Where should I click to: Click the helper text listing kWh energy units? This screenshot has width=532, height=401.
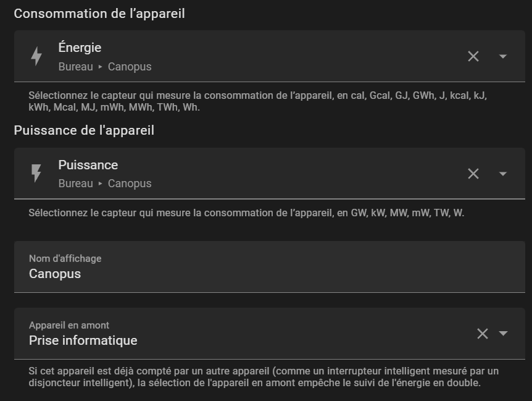(x=259, y=101)
